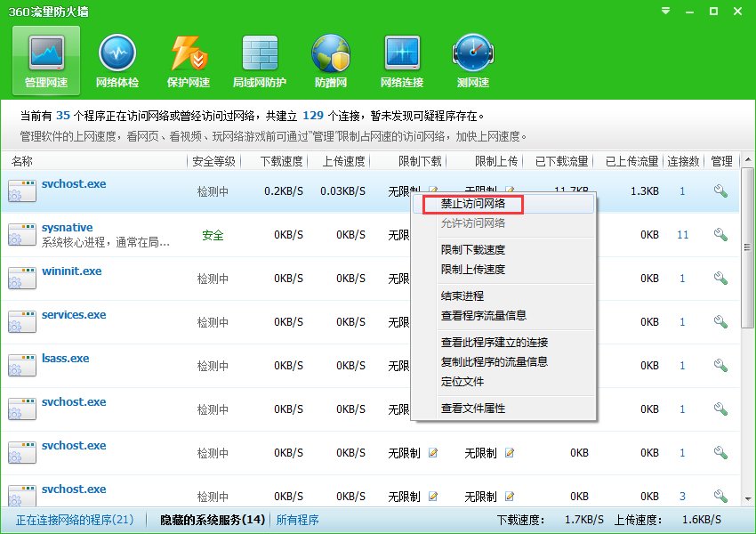Viewport: 756px width, 534px height.
Task: Click the upload limit pencil icon for svchost.exe
Action: 508,452
